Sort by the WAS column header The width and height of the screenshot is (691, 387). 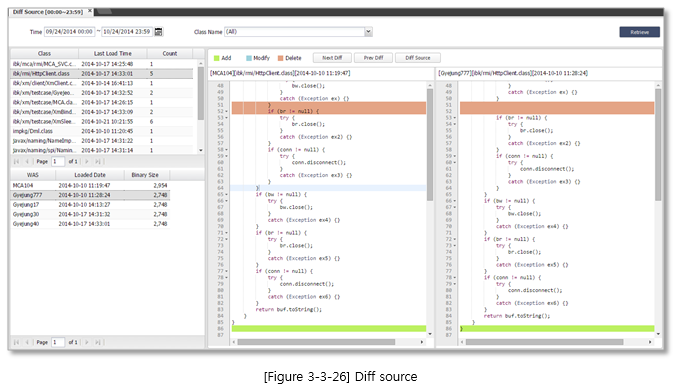(33, 175)
